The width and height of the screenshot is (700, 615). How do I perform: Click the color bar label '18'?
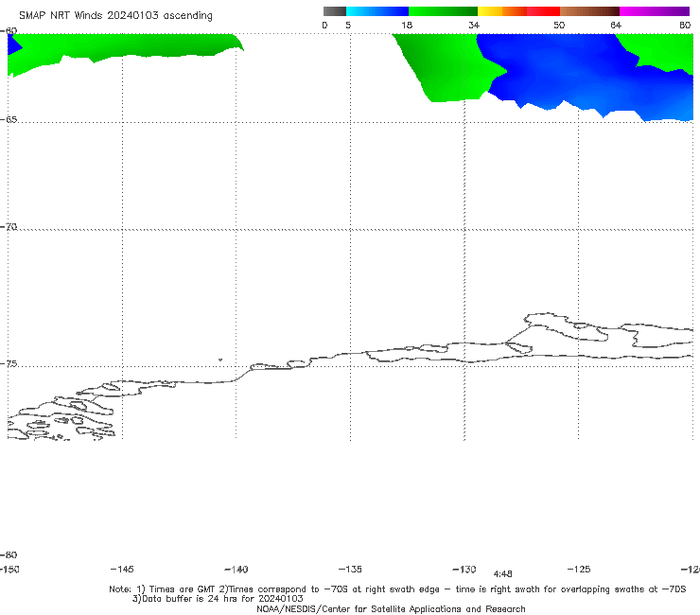406,25
